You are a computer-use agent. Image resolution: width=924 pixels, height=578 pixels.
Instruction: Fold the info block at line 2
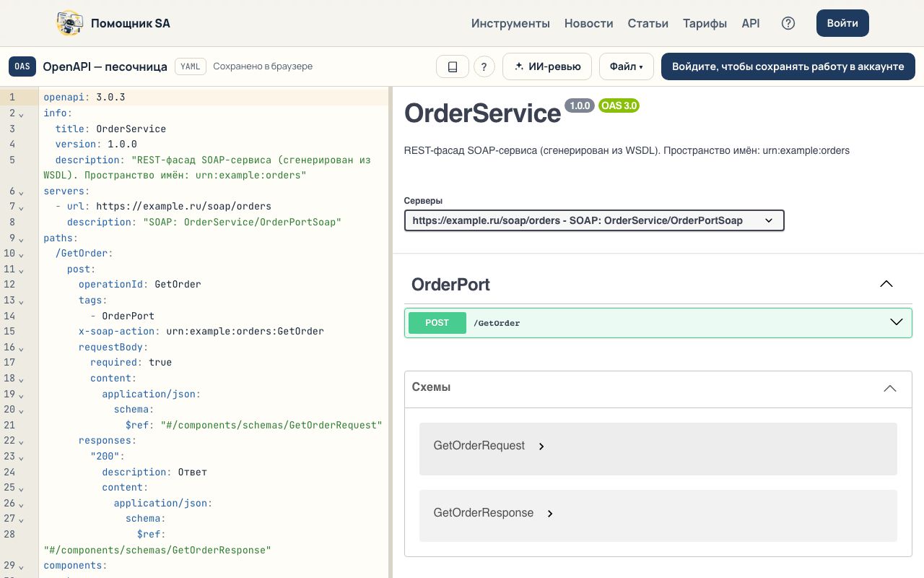(x=22, y=113)
